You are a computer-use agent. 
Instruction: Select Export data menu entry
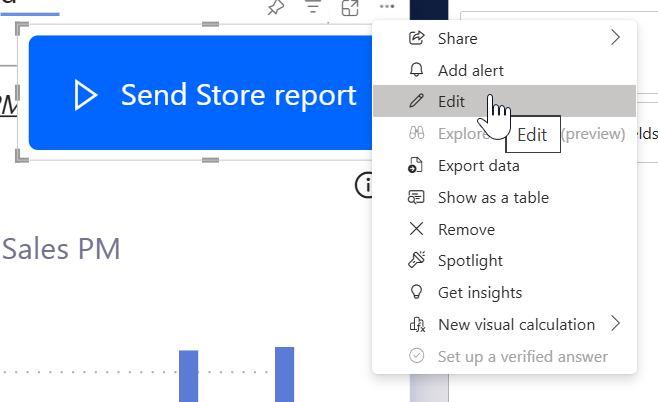478,165
